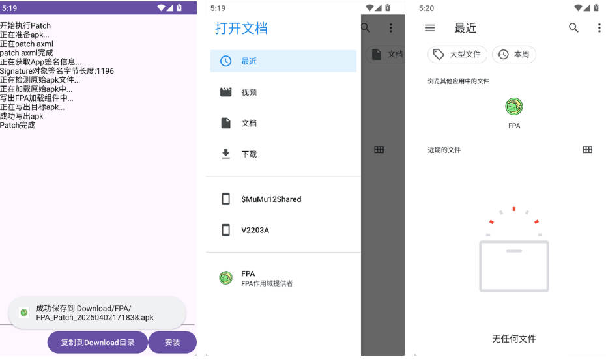Click the phone icon beside V2203A
Image resolution: width=606 pixels, height=364 pixels.
coord(225,230)
